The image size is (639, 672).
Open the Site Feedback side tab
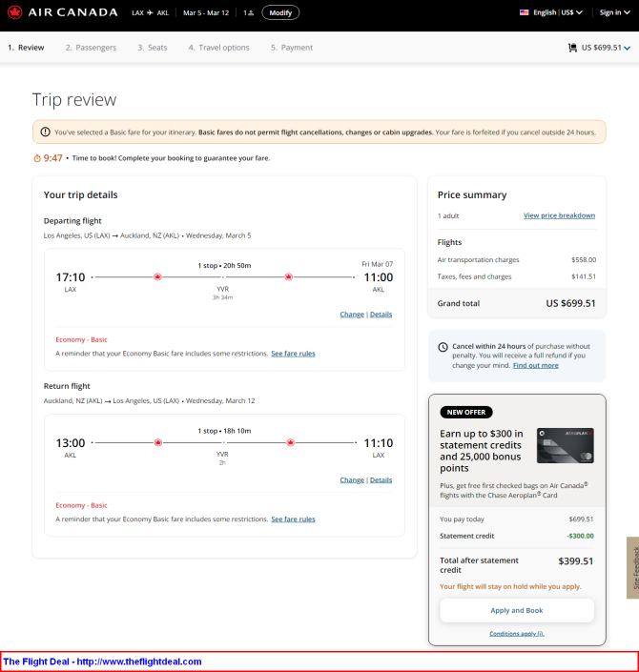coord(633,567)
